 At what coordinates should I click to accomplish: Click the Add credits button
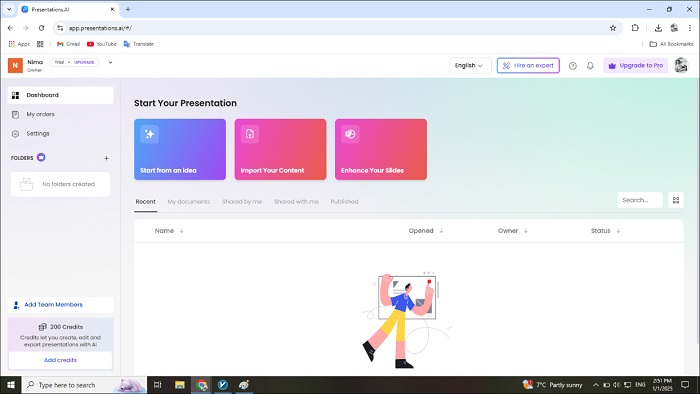click(60, 360)
